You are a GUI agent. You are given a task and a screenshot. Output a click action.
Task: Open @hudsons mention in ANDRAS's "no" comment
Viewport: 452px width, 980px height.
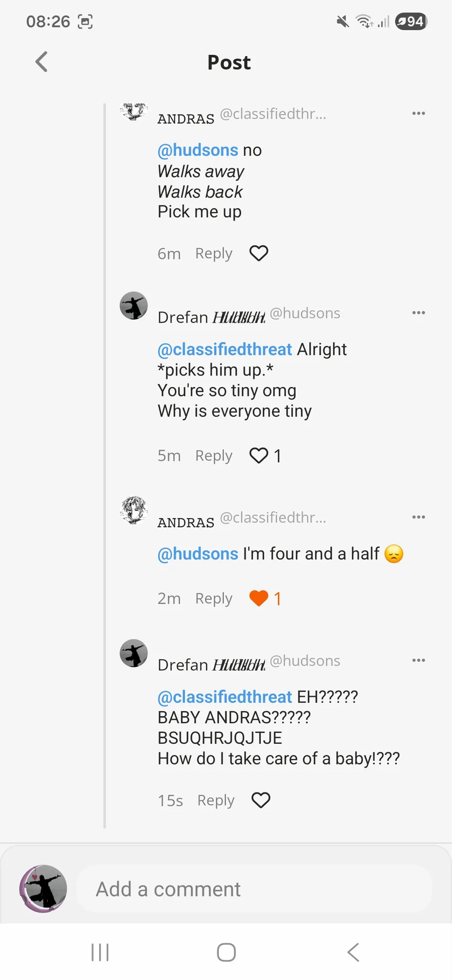198,150
